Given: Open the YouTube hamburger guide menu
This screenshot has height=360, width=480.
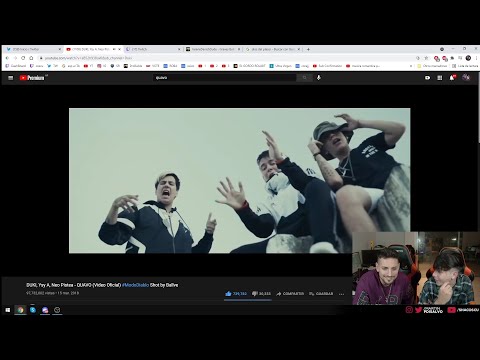Looking at the screenshot, I should [11, 78].
